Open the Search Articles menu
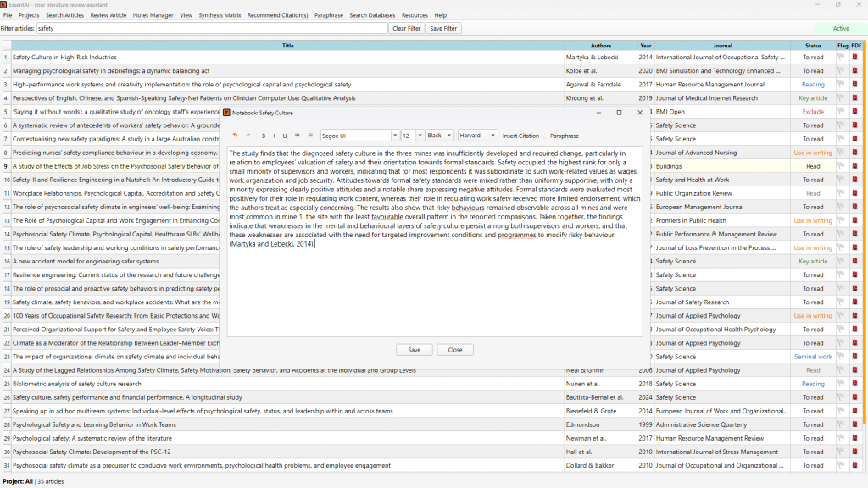868x488 pixels. pyautogui.click(x=64, y=15)
